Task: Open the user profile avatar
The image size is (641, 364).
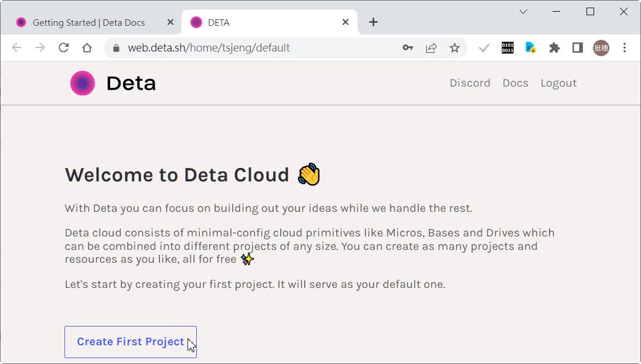Action: click(601, 48)
